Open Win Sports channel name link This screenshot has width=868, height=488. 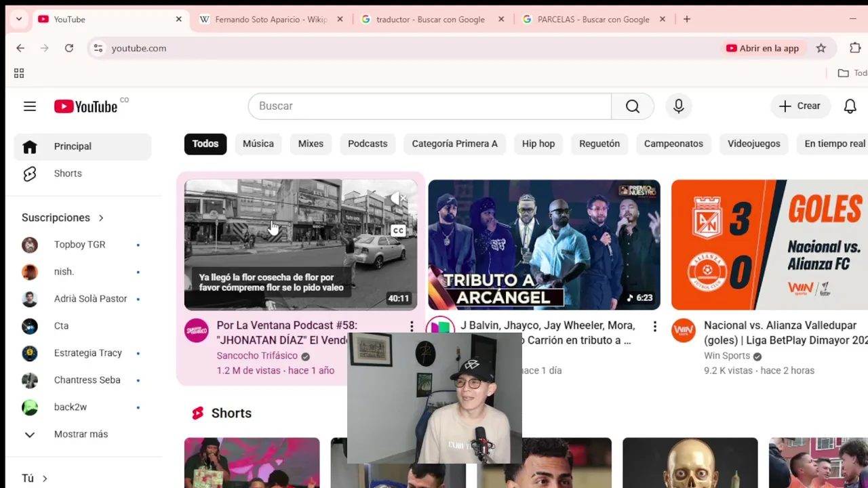(x=727, y=356)
